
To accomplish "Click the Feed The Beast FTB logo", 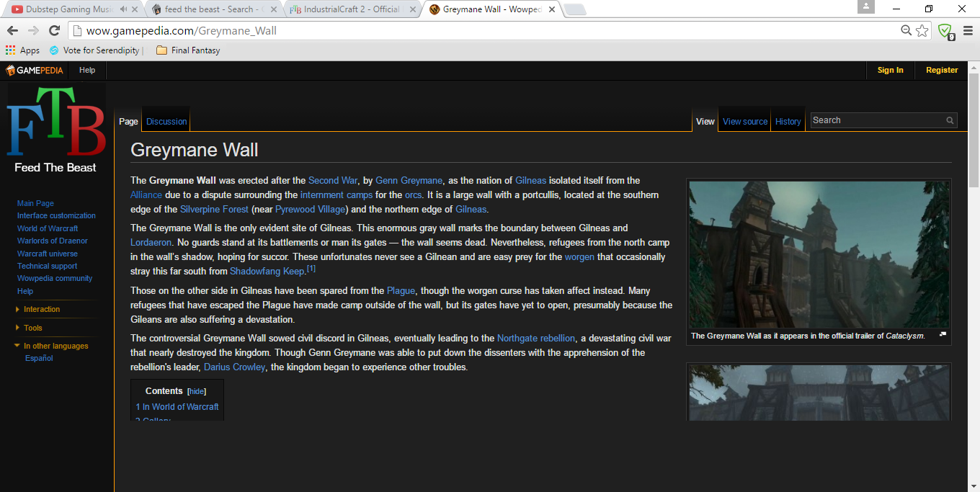I will [x=55, y=129].
